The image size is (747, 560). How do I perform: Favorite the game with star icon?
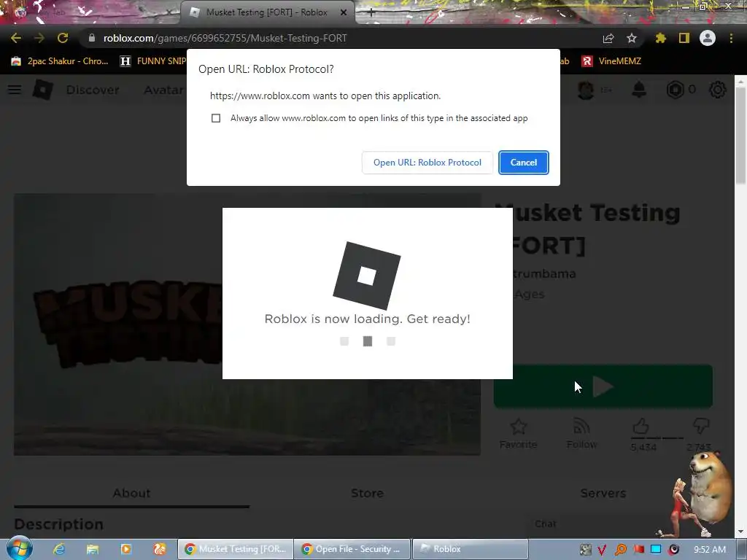519,426
